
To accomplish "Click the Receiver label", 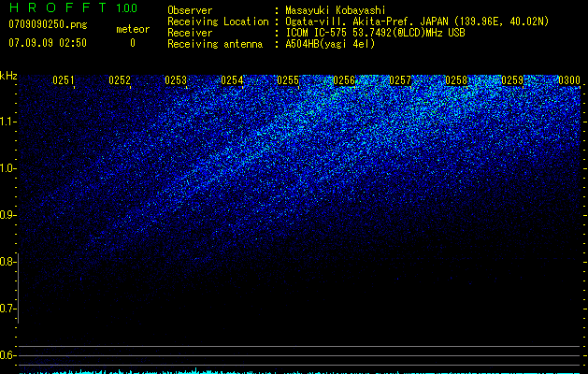I will pos(190,33).
